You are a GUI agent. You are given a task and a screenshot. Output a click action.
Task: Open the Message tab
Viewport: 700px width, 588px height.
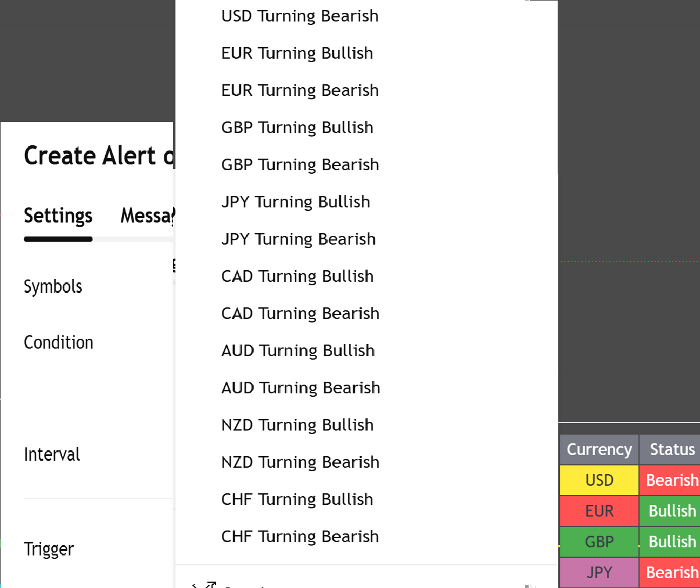pos(146,216)
